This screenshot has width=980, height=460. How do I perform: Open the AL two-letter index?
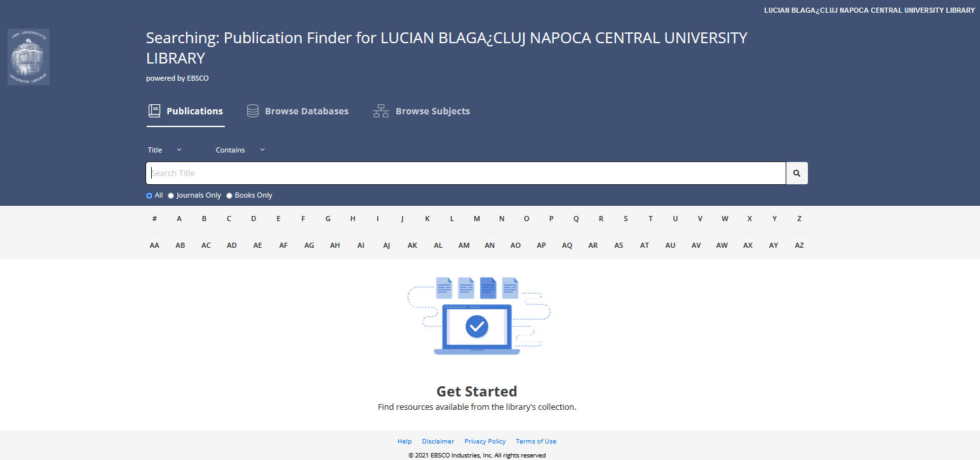(x=438, y=245)
